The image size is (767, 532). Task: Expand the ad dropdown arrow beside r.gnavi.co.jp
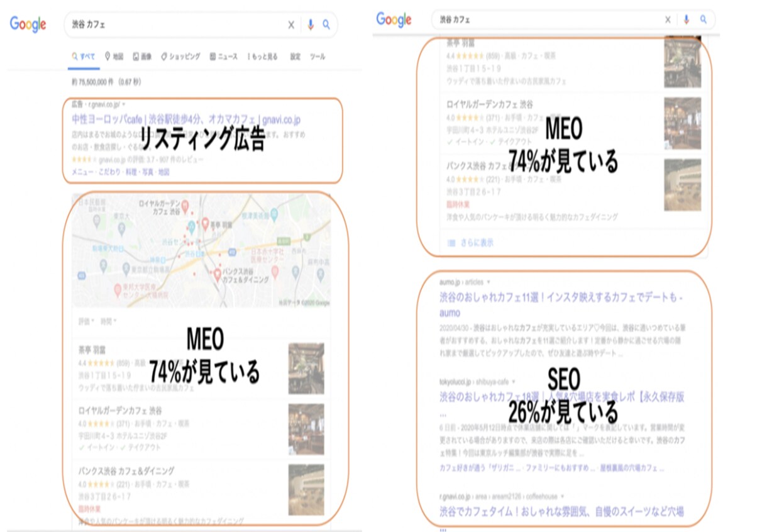(x=124, y=104)
